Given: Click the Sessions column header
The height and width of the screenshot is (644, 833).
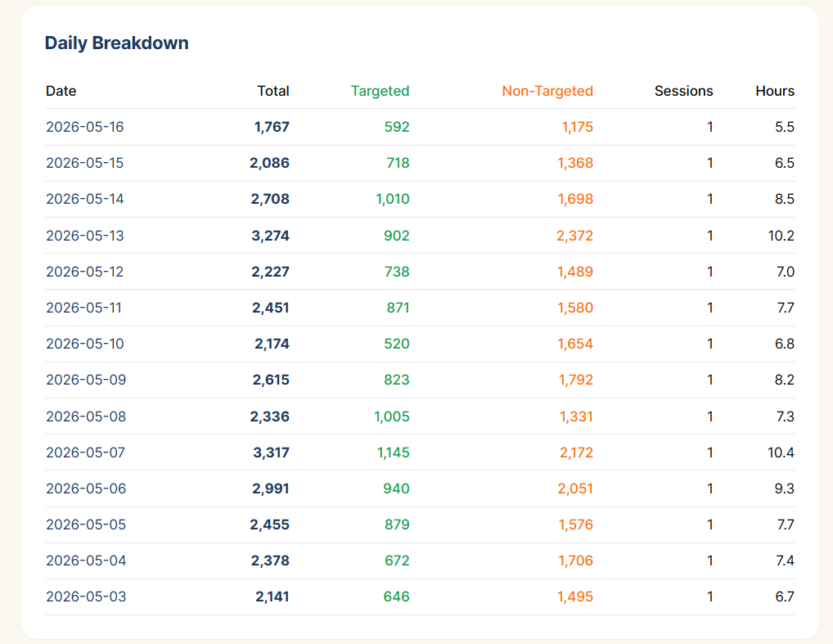Looking at the screenshot, I should coord(684,91).
